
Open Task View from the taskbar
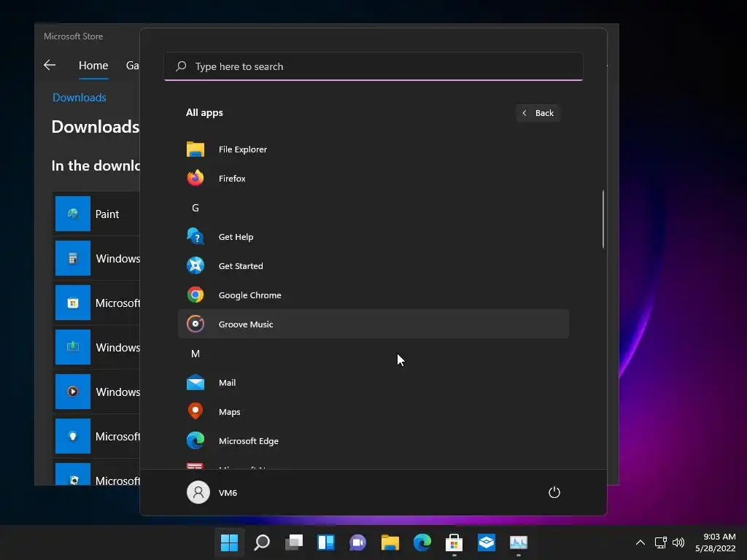tap(293, 542)
